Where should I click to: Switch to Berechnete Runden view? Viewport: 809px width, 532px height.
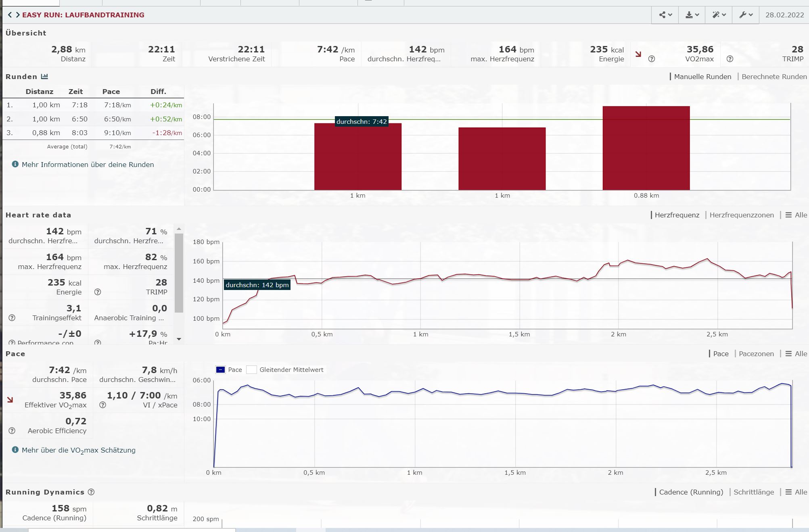[x=773, y=77]
